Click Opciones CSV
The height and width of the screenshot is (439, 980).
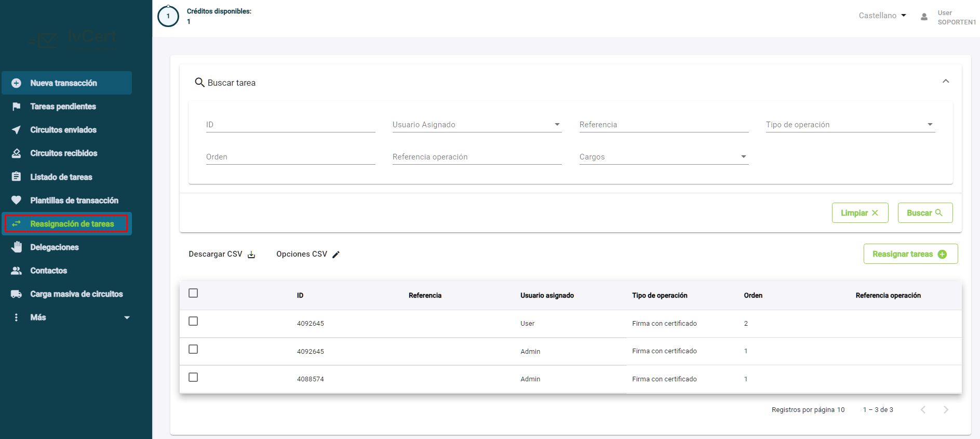click(x=308, y=255)
